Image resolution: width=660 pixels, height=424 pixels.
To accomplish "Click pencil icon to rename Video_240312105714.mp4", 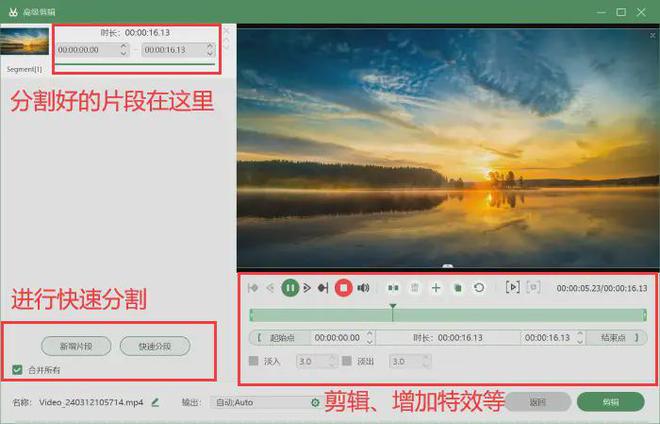I will (155, 402).
